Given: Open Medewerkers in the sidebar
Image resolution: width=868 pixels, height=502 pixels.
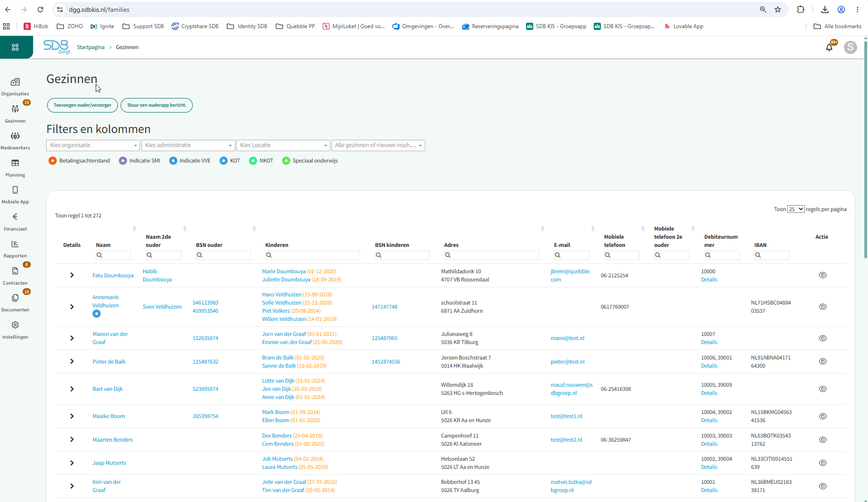Looking at the screenshot, I should pos(15,141).
